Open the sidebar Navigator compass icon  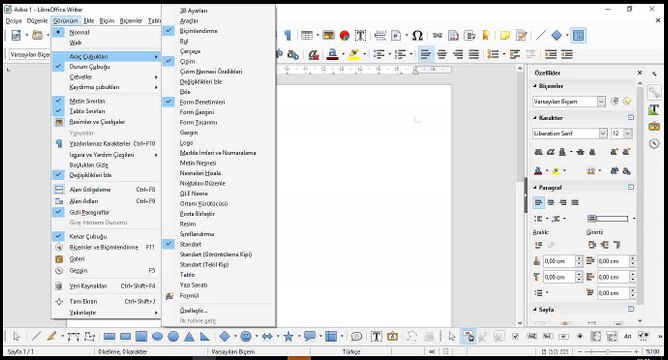coord(654,143)
